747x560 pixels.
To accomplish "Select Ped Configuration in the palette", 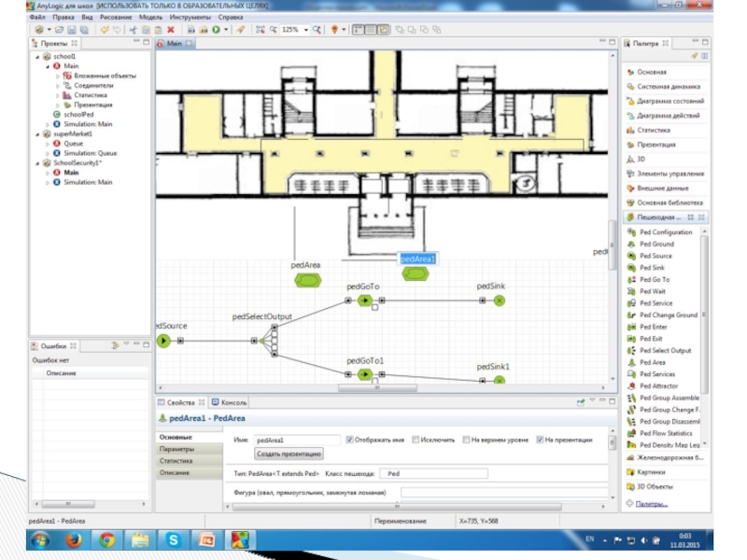I will [x=666, y=231].
